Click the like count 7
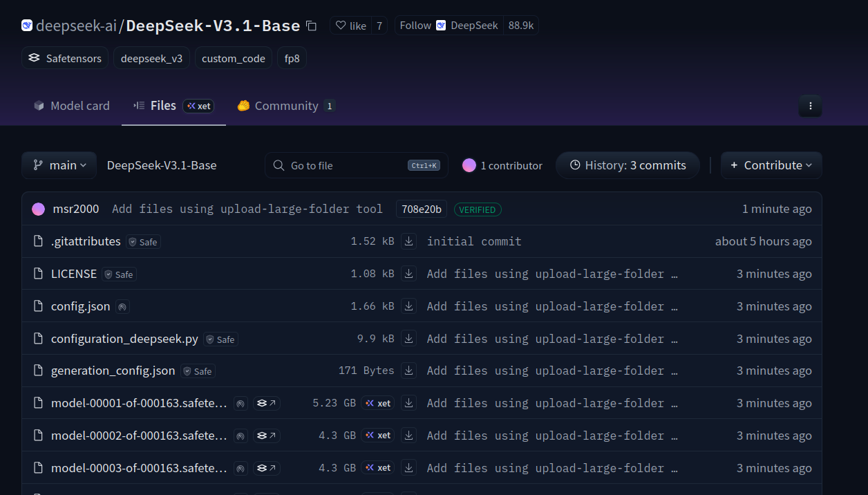 pyautogui.click(x=379, y=26)
